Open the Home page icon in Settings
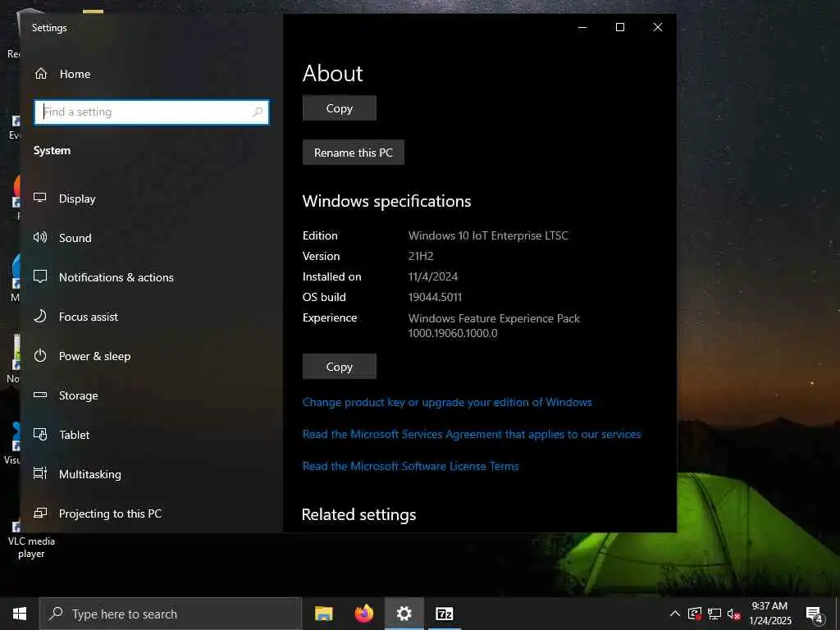 click(41, 74)
